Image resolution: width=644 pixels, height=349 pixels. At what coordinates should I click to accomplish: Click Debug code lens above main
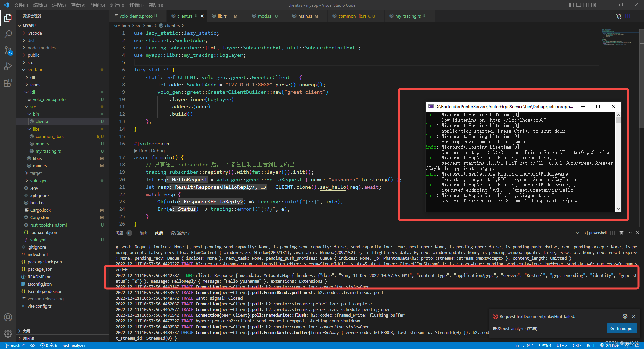tap(158, 151)
